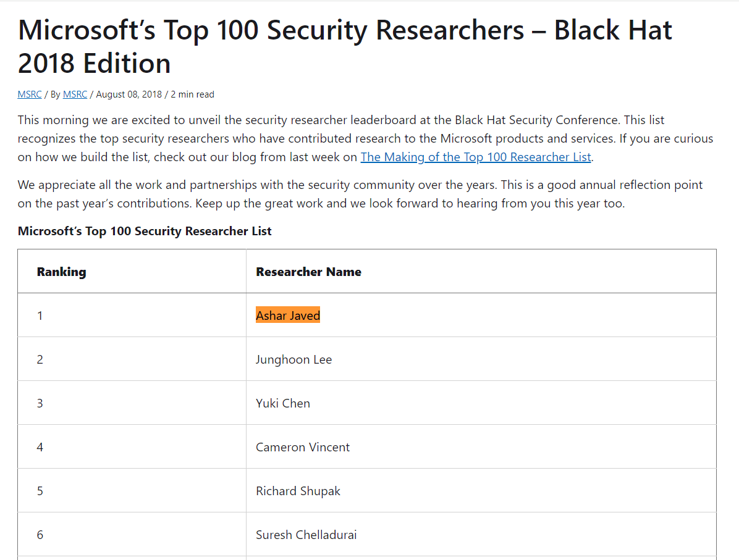
Task: Open the MSRC breadcrumb link
Action: pos(30,94)
